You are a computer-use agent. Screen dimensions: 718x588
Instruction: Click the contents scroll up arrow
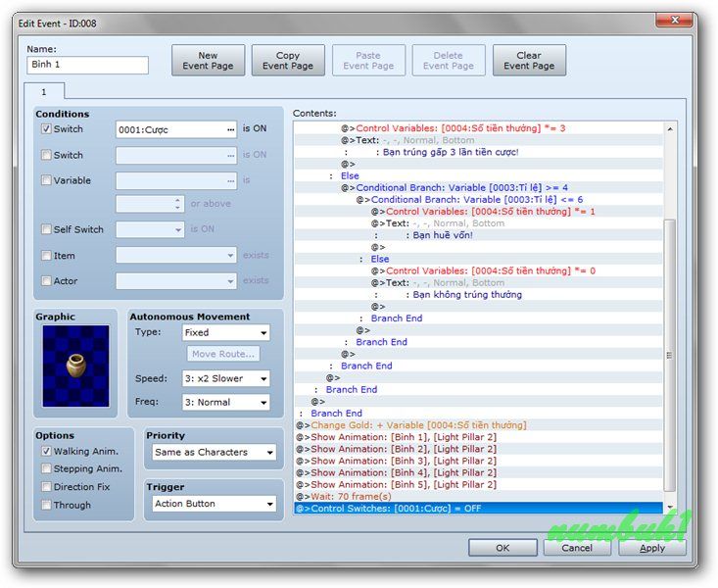(669, 129)
